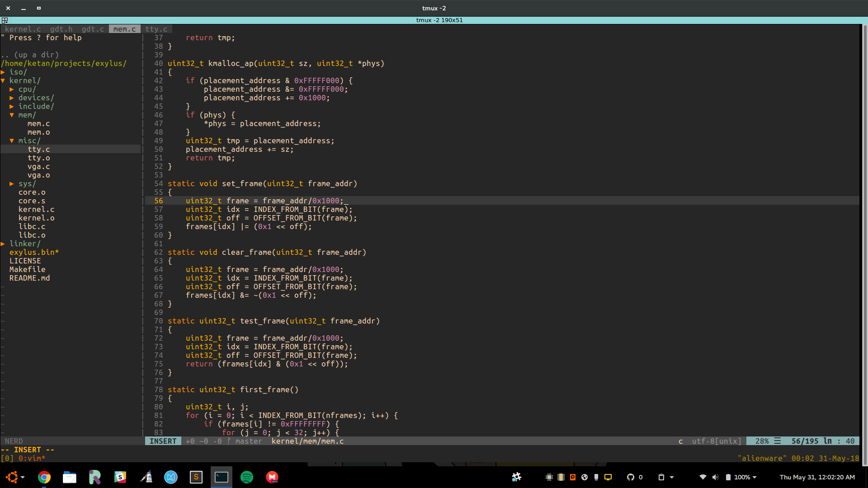
Task: Click the Slack tray indicator
Action: click(x=517, y=477)
